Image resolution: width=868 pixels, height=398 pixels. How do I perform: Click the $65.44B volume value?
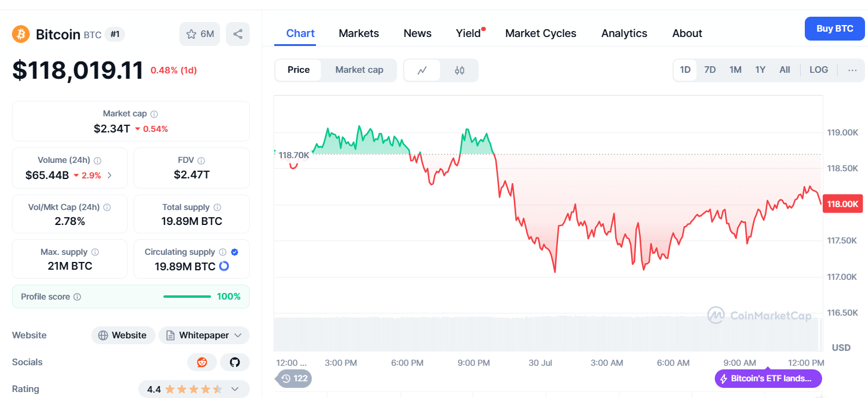[x=47, y=175]
